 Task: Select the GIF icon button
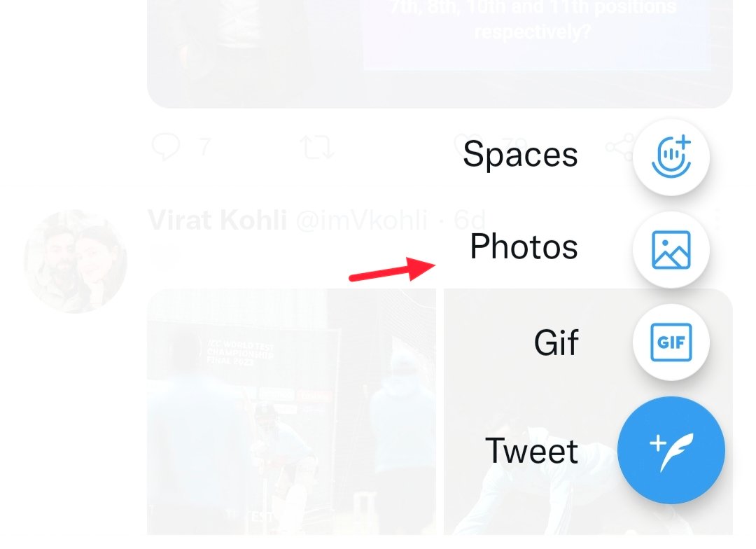click(x=671, y=342)
